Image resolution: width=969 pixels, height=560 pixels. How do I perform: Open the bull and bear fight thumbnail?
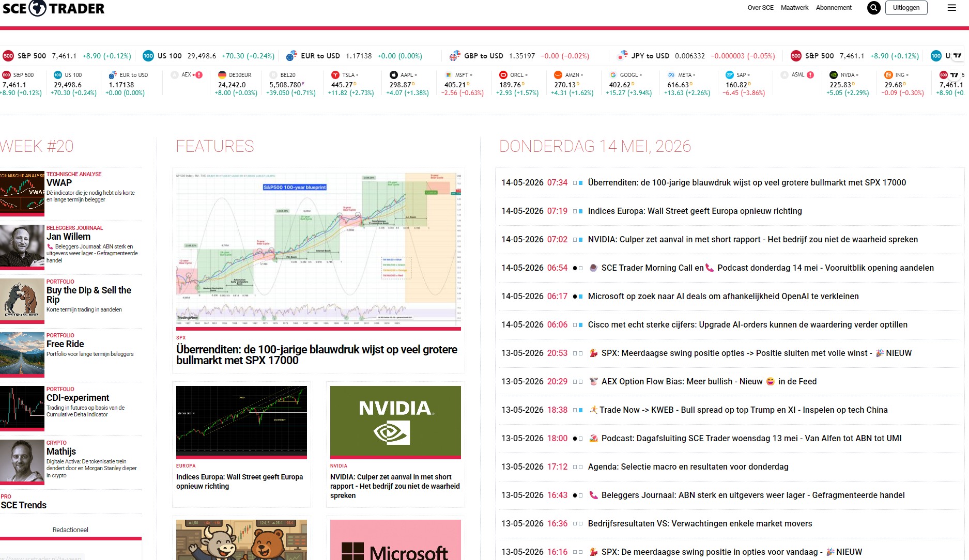(x=22, y=301)
